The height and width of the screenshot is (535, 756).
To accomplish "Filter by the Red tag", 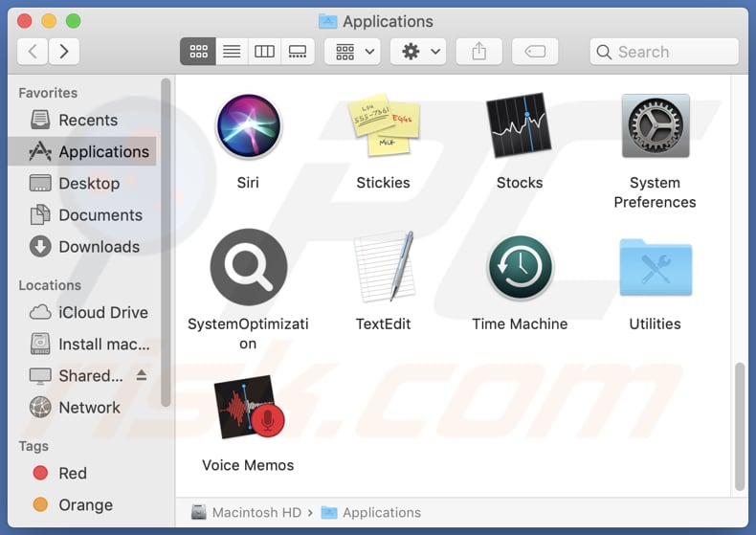I will point(82,474).
